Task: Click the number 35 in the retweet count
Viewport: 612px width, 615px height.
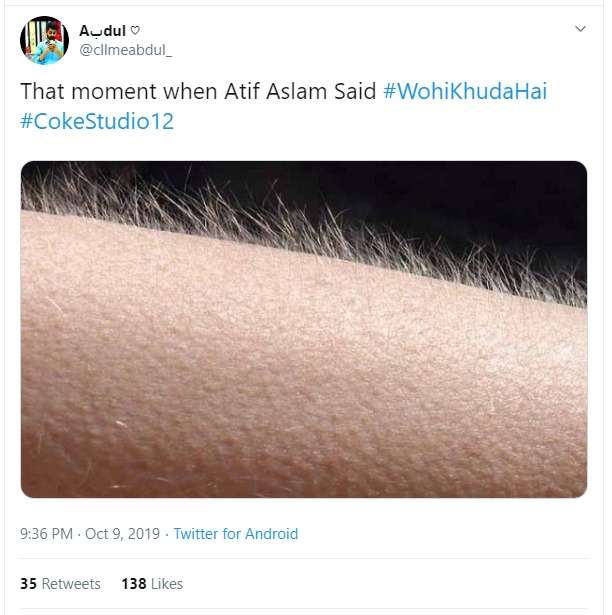Action: click(28, 584)
